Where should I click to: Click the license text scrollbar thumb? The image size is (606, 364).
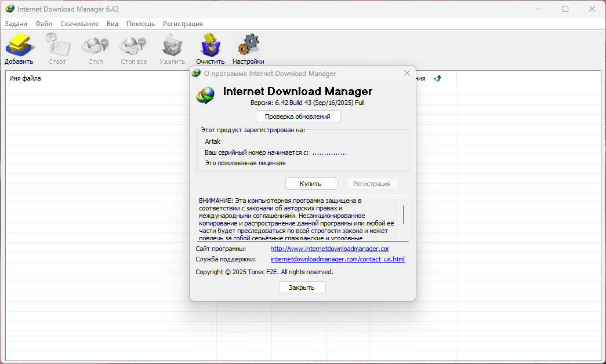(404, 214)
